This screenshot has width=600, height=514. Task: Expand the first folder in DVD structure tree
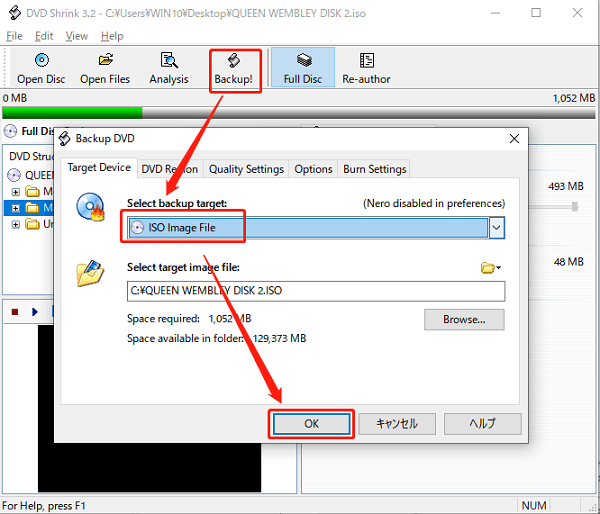tap(16, 192)
